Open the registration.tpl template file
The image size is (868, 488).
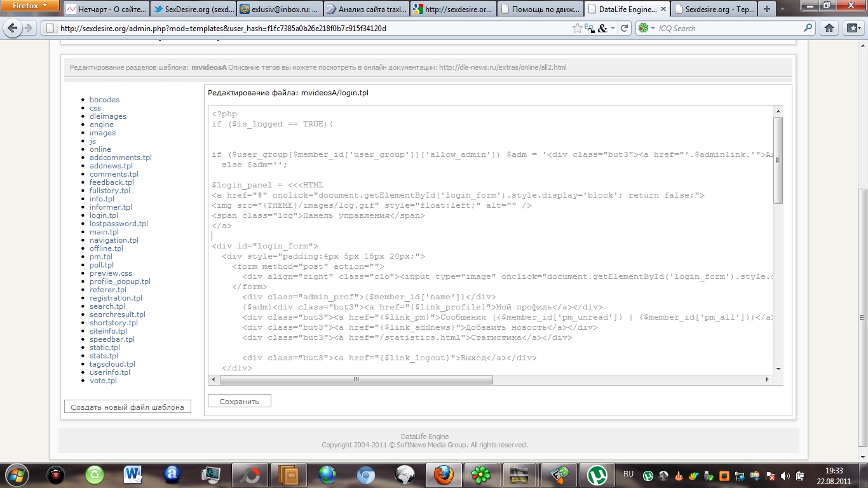click(116, 298)
